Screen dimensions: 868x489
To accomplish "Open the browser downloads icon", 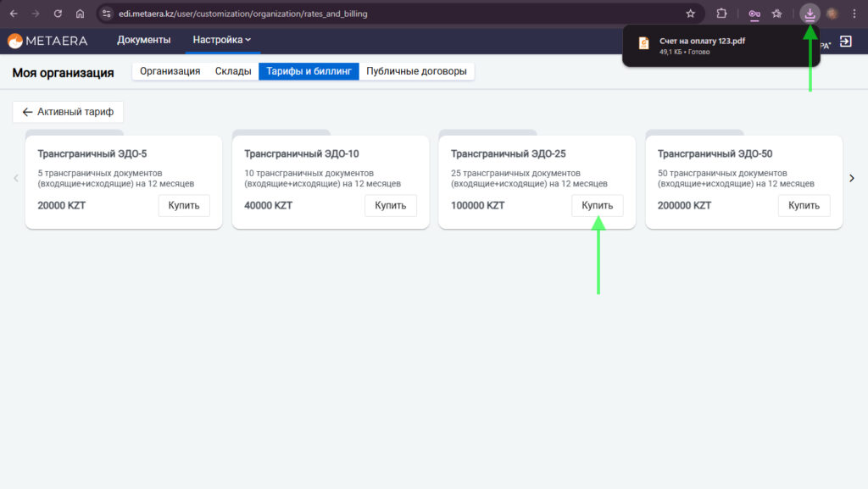I will (810, 14).
